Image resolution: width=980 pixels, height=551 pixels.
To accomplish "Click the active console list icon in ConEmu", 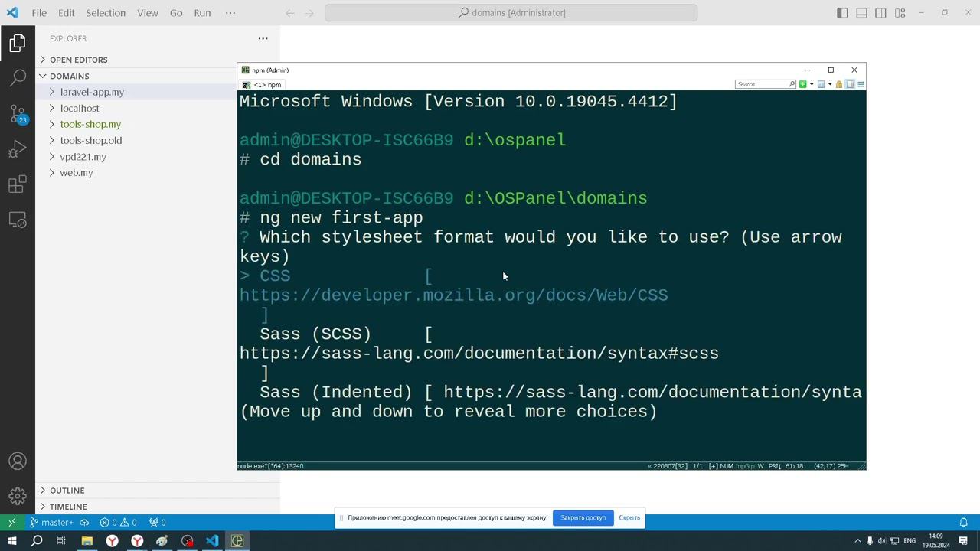I will click(x=821, y=84).
